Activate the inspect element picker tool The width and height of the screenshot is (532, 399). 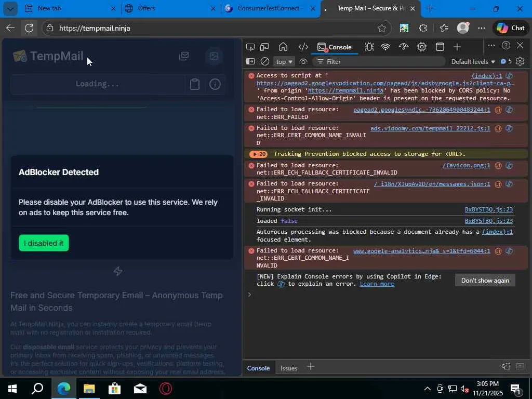tap(250, 47)
